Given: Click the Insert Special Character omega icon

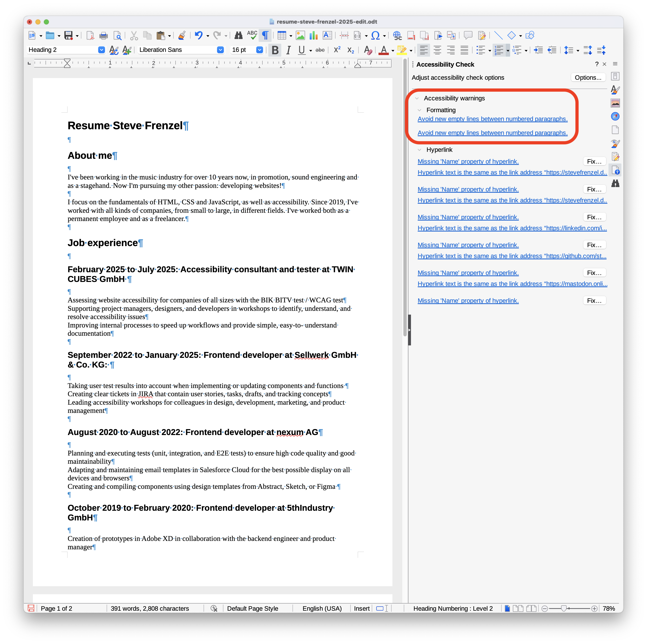Looking at the screenshot, I should [375, 35].
